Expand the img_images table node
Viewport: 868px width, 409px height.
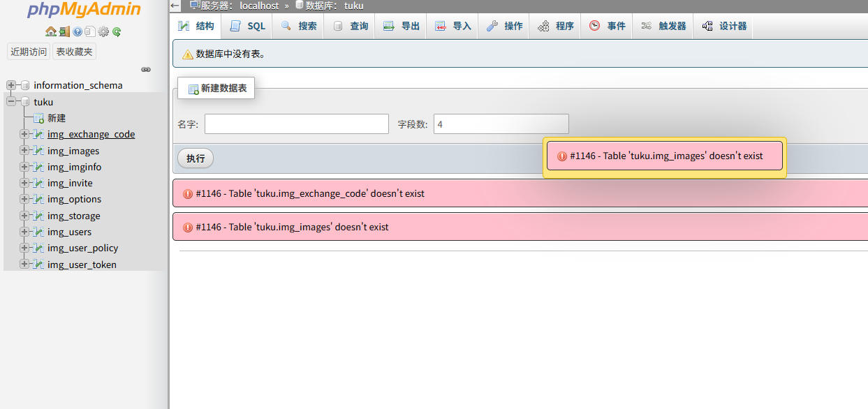[24, 151]
